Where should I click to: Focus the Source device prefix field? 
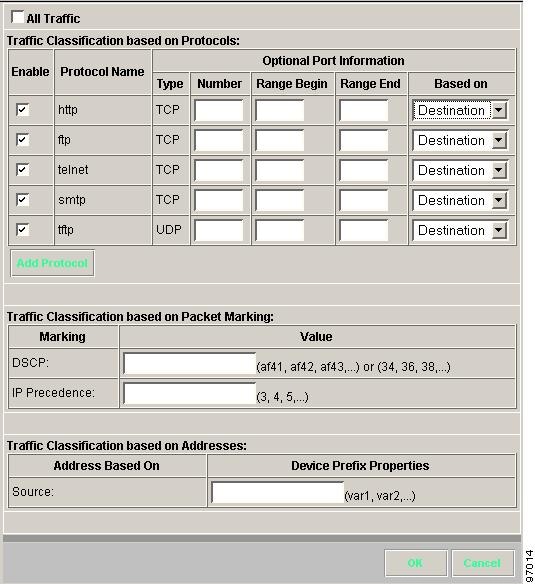[x=278, y=492]
